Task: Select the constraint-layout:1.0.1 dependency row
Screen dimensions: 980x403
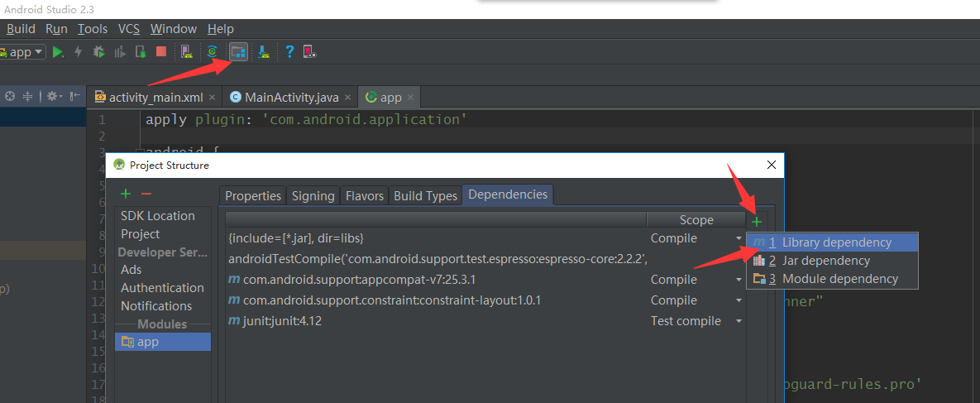Action: [x=485, y=300]
